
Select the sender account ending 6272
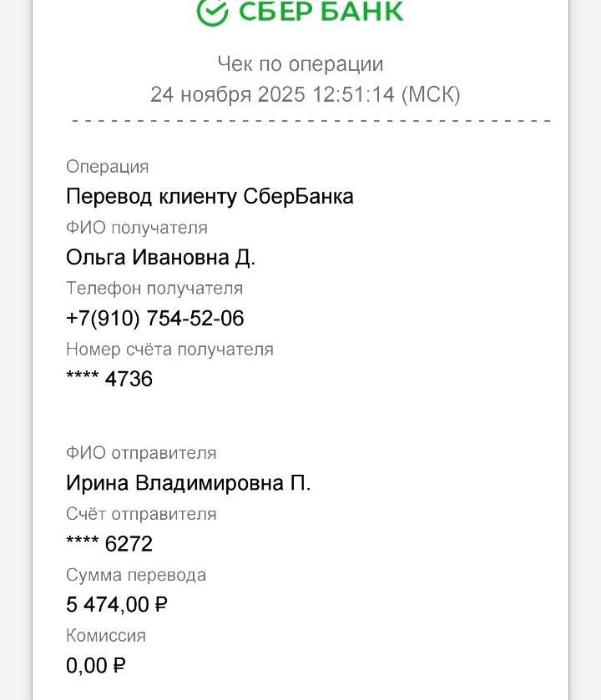point(109,544)
